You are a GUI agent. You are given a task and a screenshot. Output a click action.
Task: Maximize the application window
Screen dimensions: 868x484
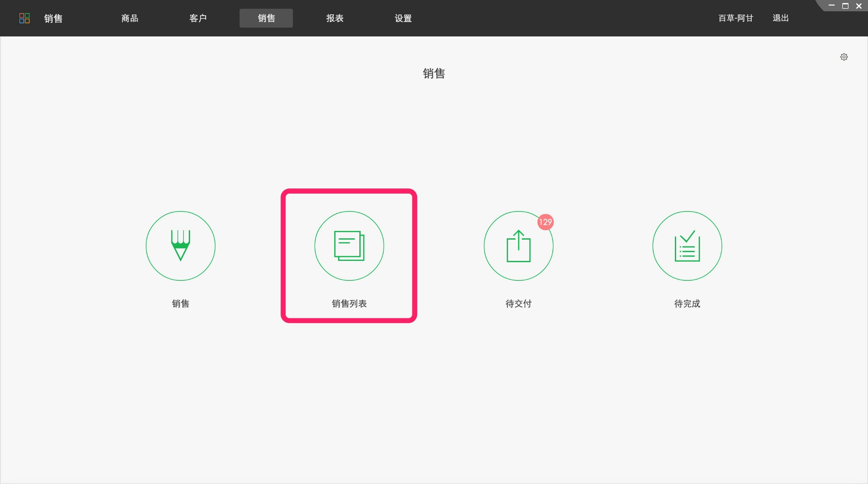pos(845,6)
